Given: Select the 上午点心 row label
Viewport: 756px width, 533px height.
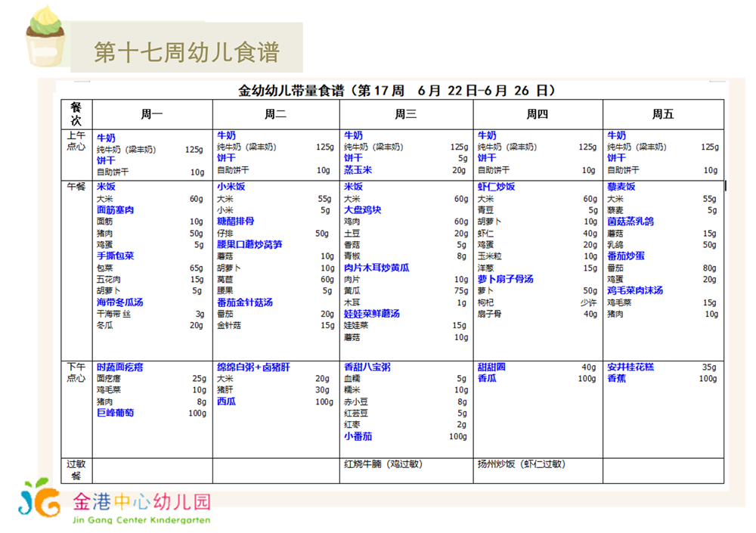Looking at the screenshot, I should [76, 141].
